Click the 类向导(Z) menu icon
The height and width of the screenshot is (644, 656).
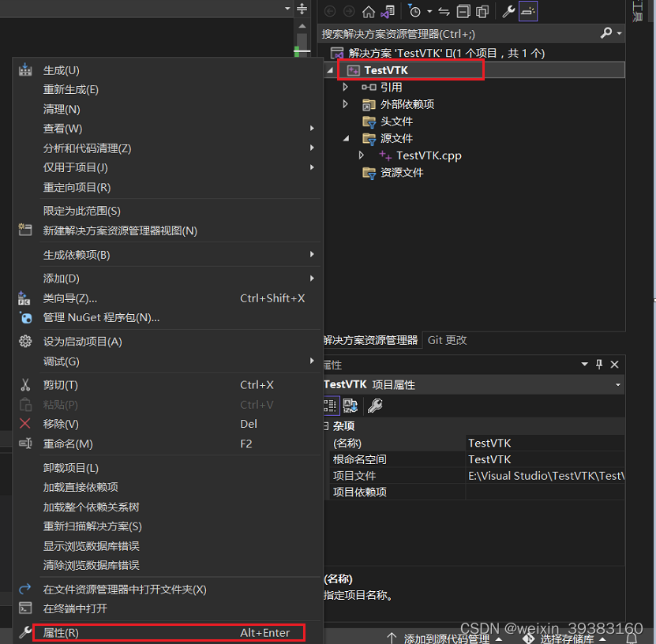click(x=24, y=298)
